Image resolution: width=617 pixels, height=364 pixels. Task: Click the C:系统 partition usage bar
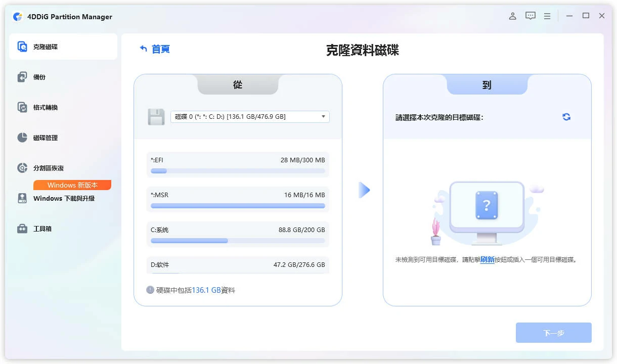click(238, 241)
